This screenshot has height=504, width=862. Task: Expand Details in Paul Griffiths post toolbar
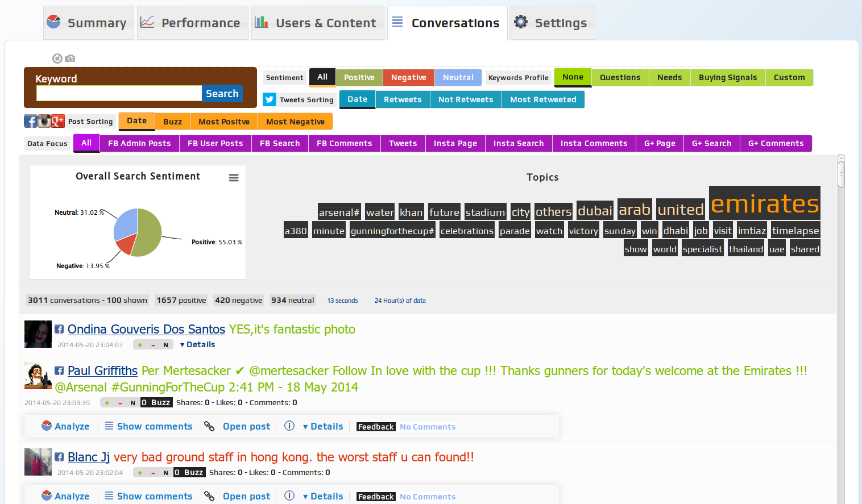click(323, 426)
